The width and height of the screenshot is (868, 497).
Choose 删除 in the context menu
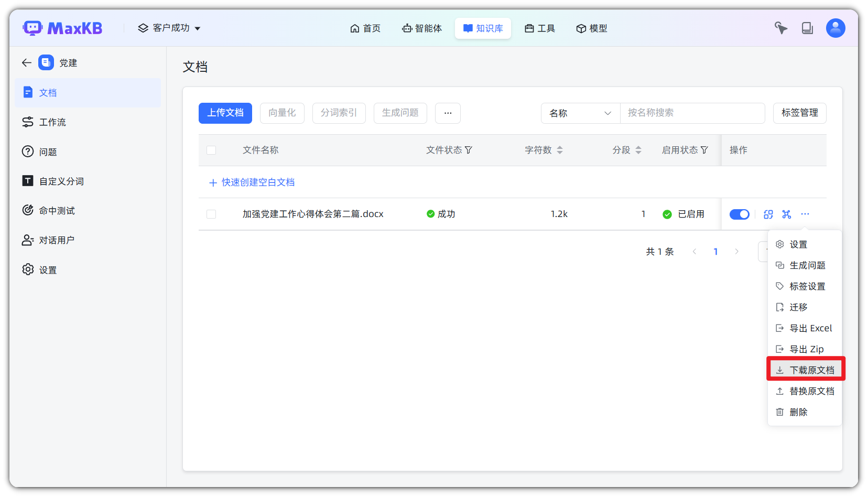coord(806,412)
